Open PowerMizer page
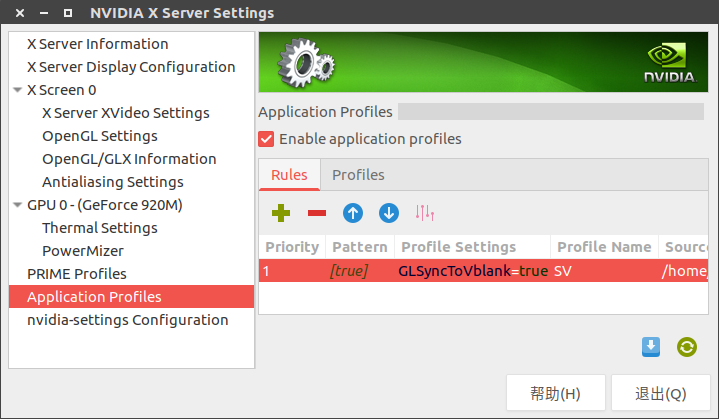The image size is (719, 419). point(83,251)
